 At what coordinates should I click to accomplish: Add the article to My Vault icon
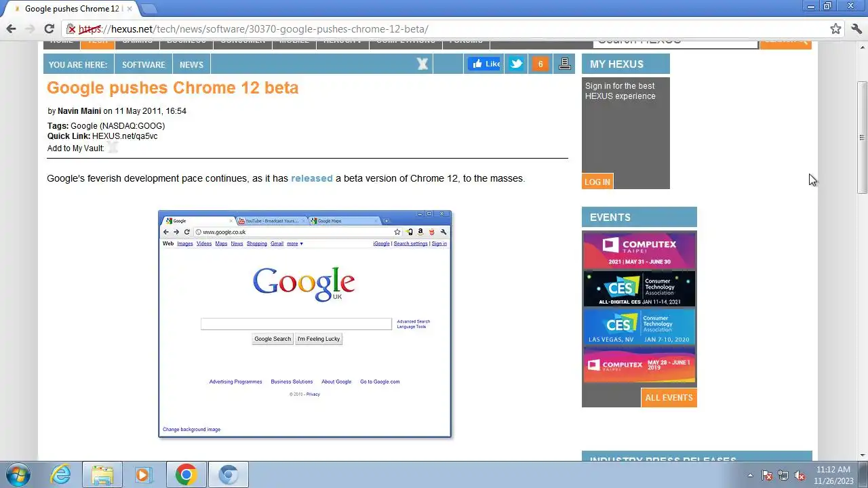pyautogui.click(x=113, y=147)
